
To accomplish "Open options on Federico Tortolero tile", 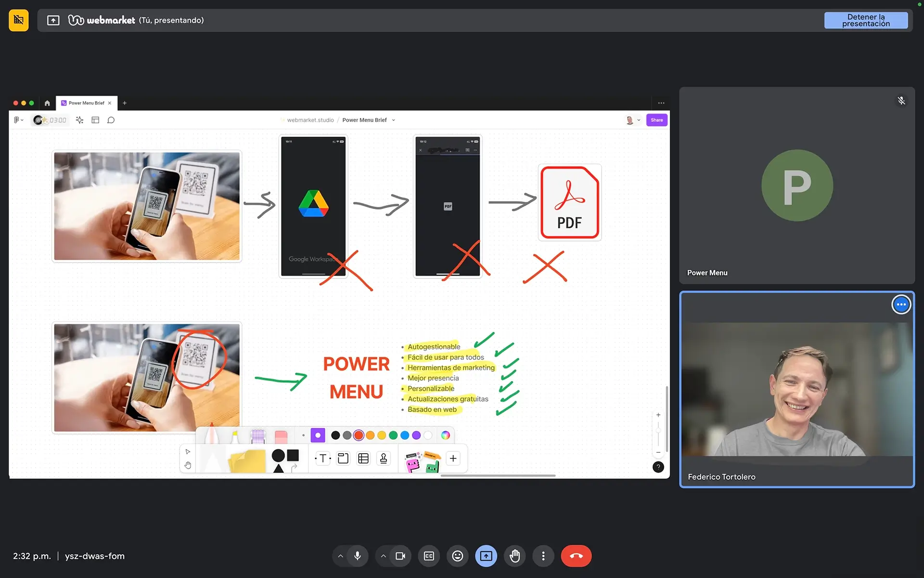I will pos(901,304).
